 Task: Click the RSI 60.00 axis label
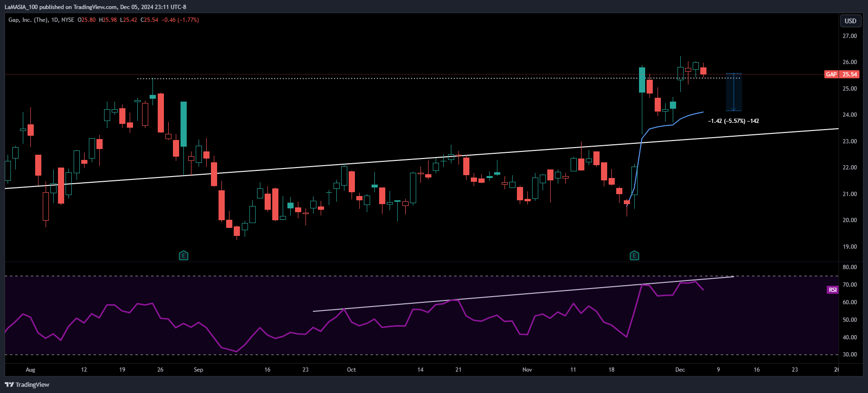click(849, 302)
